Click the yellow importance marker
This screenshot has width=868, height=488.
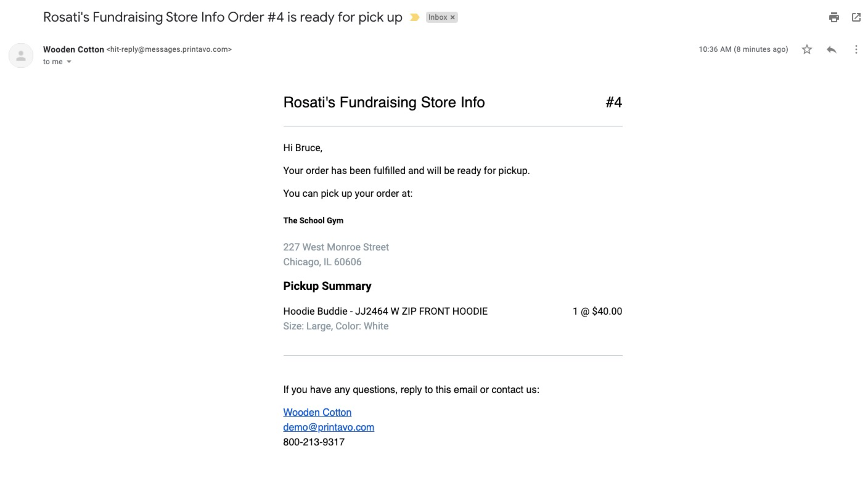tap(414, 17)
